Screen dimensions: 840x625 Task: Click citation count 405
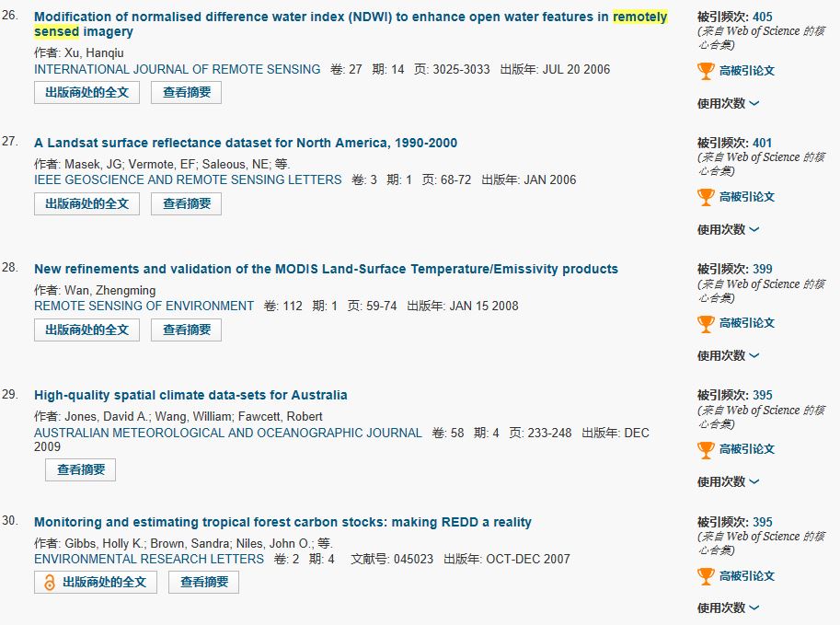(763, 17)
